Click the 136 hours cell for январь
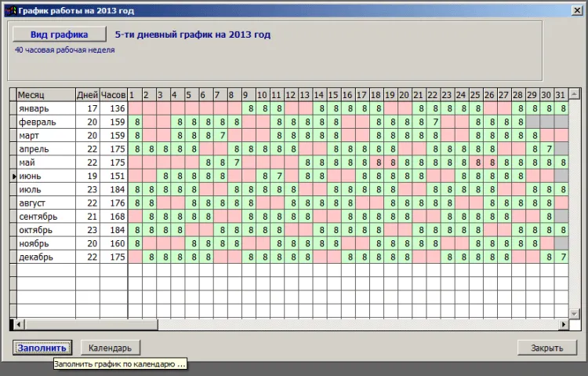Image resolution: width=588 pixels, height=376 pixels. 114,108
